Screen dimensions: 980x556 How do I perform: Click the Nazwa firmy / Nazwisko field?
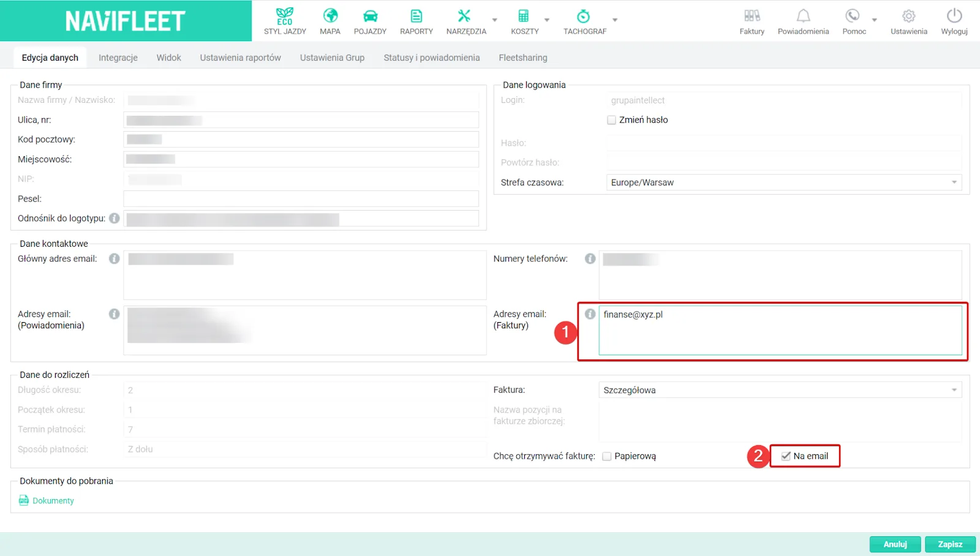pos(301,100)
